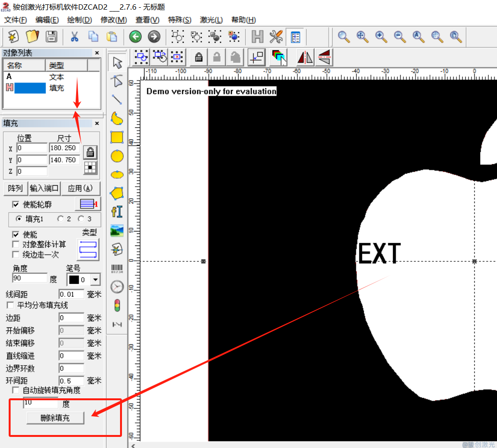The height and width of the screenshot is (448, 497).
Task: Click the magnifier with letter A
Action: click(x=418, y=37)
